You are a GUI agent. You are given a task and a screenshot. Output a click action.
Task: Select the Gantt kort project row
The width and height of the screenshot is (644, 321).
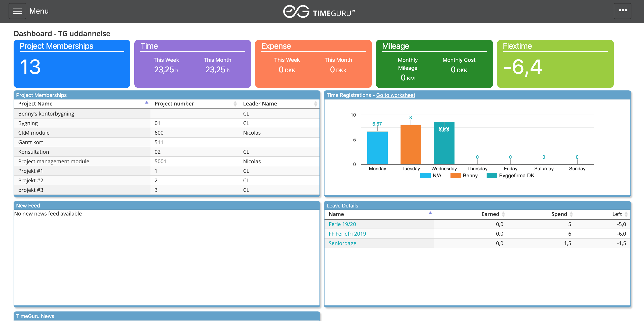(x=167, y=142)
